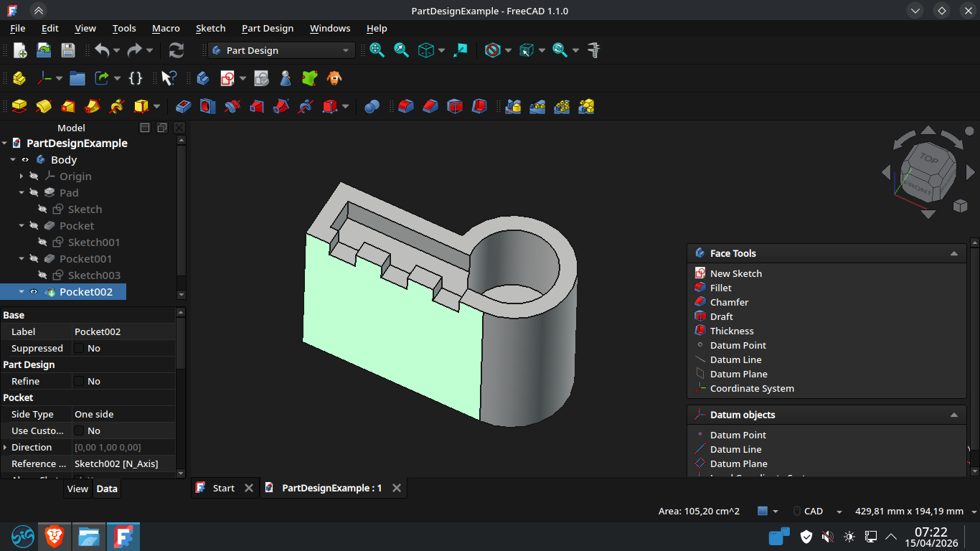The height and width of the screenshot is (551, 980).
Task: Click the What's This help cursor
Action: click(x=169, y=78)
